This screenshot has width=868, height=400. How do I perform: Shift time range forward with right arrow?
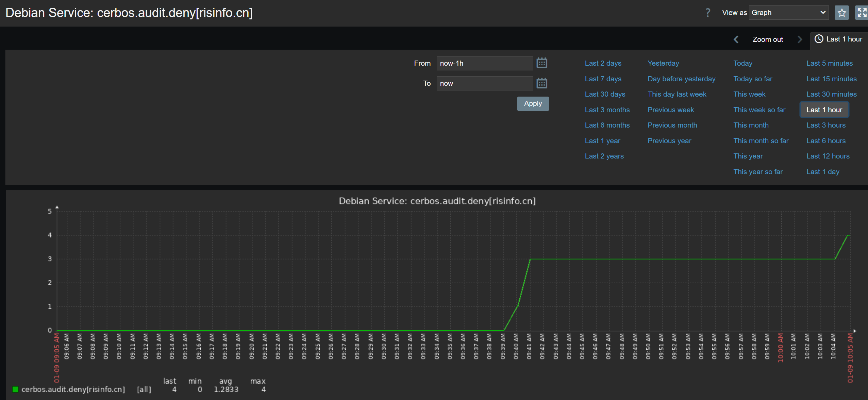pos(800,39)
